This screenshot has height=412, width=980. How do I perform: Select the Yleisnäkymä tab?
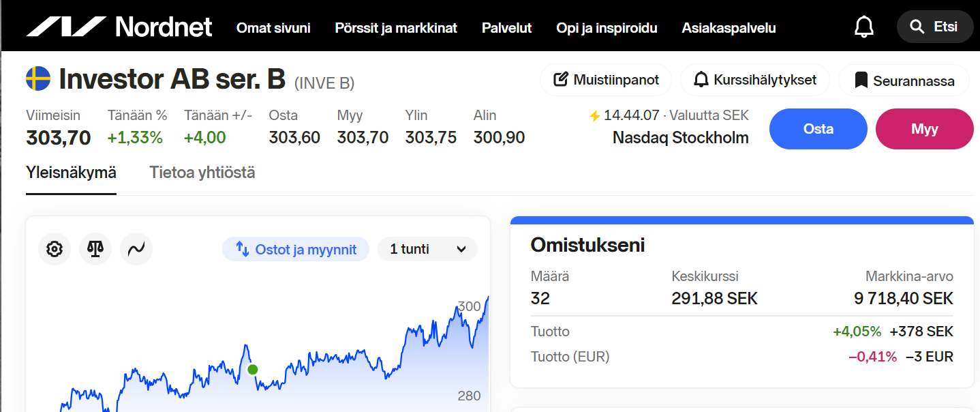coord(71,173)
